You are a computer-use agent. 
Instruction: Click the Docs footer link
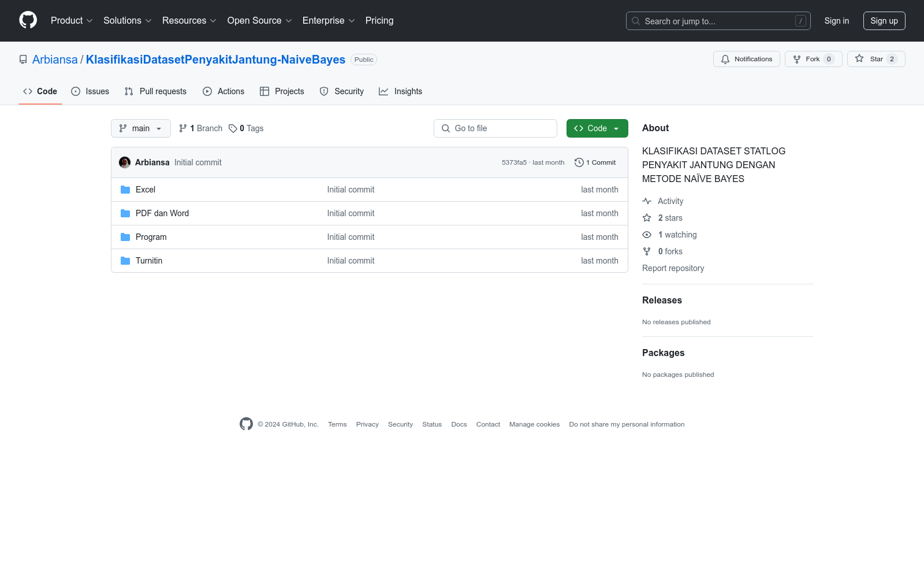click(x=459, y=424)
